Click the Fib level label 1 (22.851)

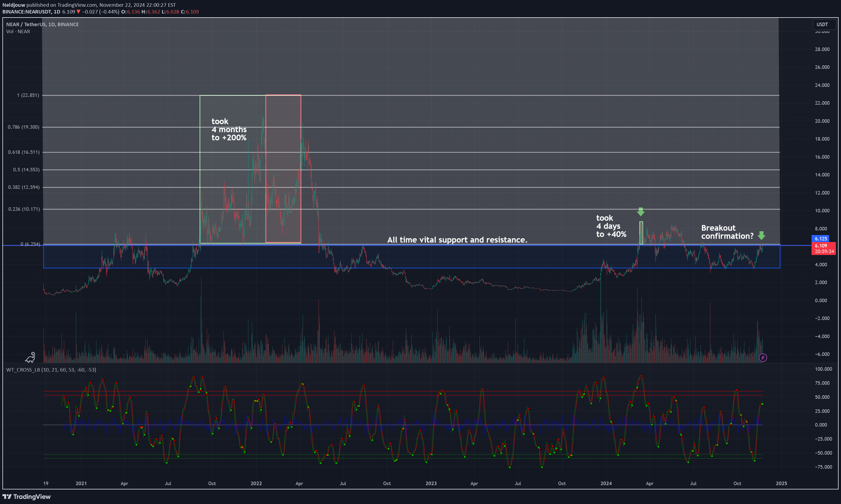click(28, 95)
